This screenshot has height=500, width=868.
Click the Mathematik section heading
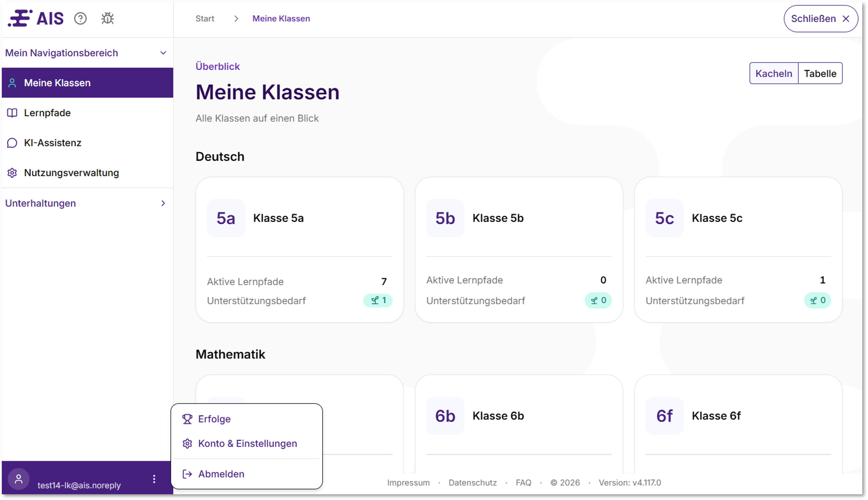pos(230,354)
